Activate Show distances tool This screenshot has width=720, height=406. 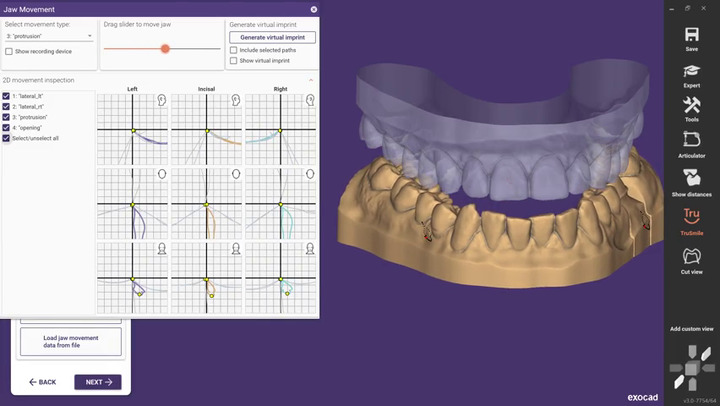coord(691,179)
